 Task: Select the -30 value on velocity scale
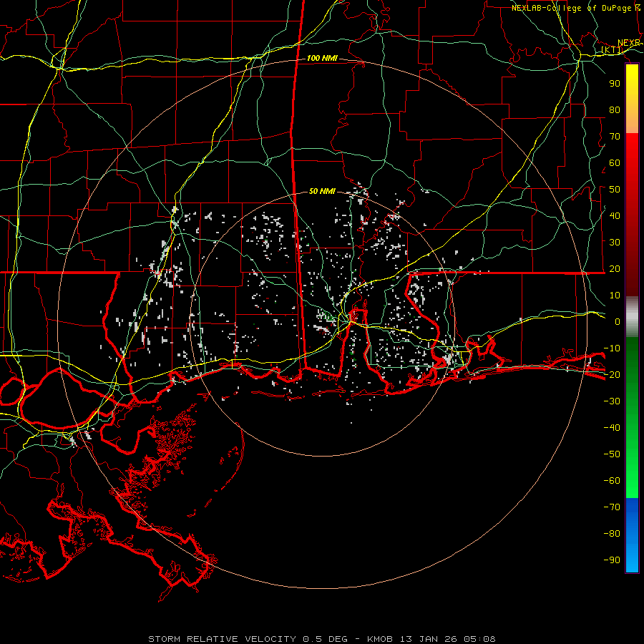[x=612, y=401]
